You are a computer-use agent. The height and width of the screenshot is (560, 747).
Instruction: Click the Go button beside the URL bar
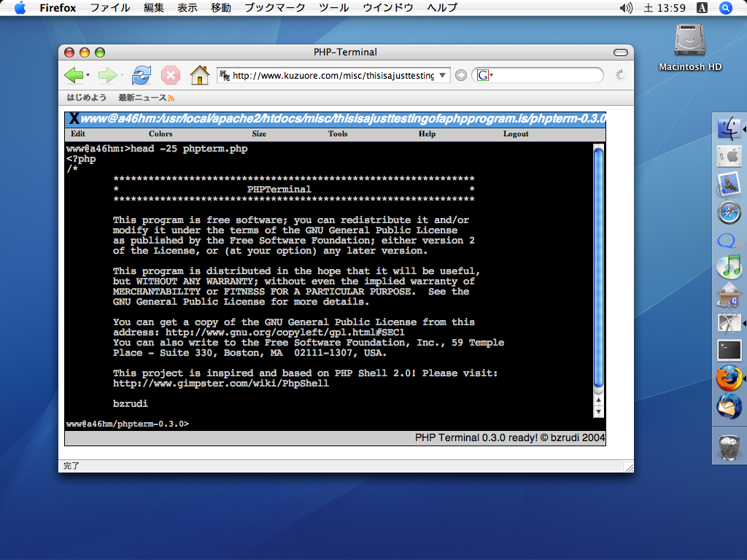click(x=461, y=75)
